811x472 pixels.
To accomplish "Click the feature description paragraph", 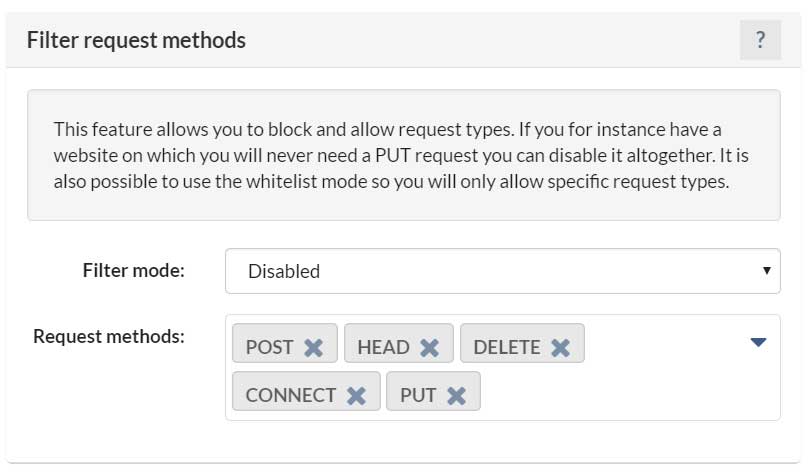I will [401, 155].
